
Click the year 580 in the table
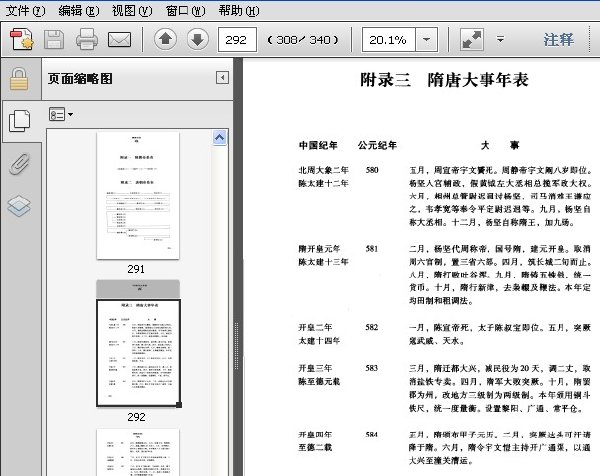pos(372,170)
